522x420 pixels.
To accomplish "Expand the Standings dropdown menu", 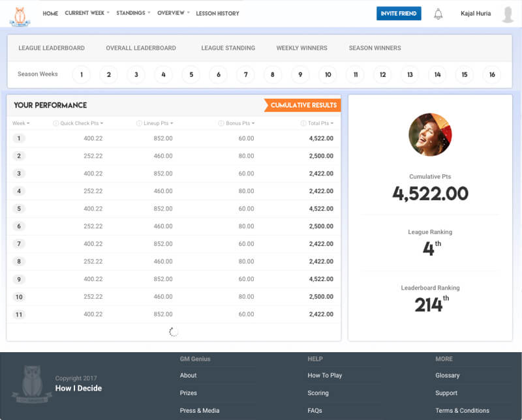I will point(133,13).
